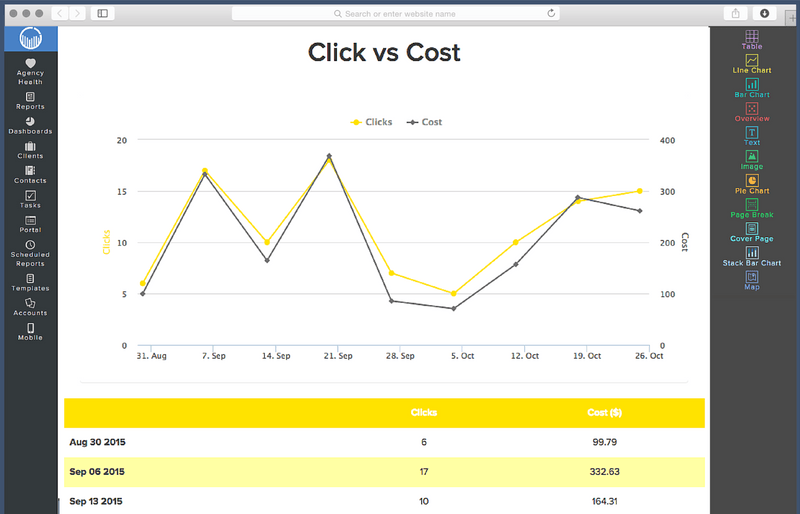Go to Dashboards in the sidebar

tap(30, 126)
